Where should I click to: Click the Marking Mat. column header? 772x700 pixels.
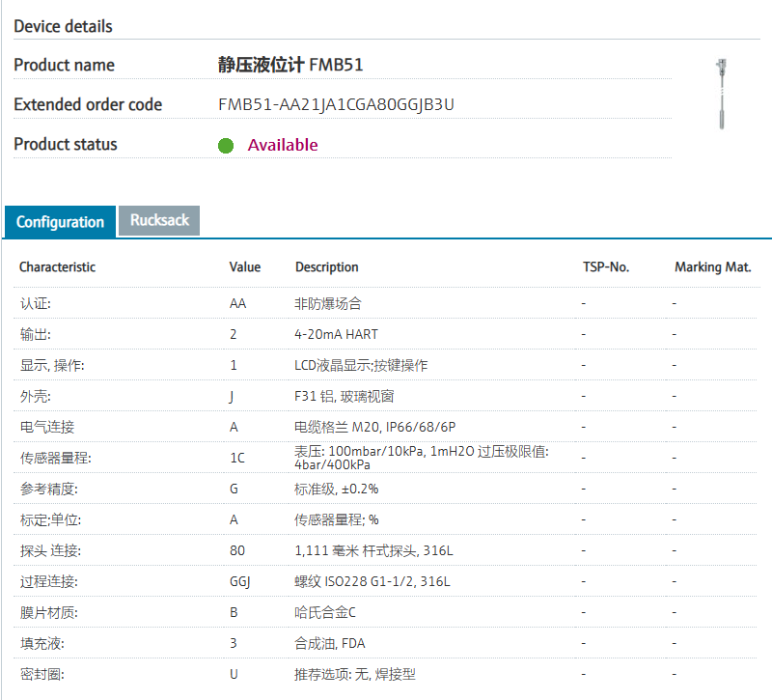click(x=712, y=267)
